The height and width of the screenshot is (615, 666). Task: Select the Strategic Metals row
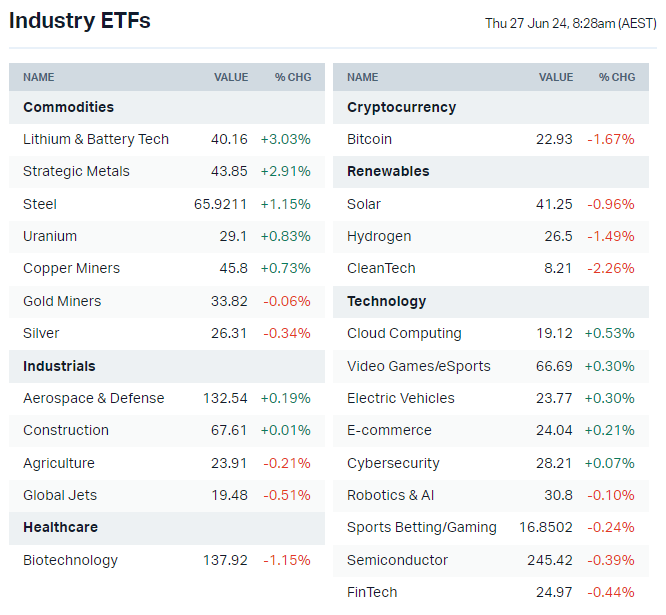point(76,171)
